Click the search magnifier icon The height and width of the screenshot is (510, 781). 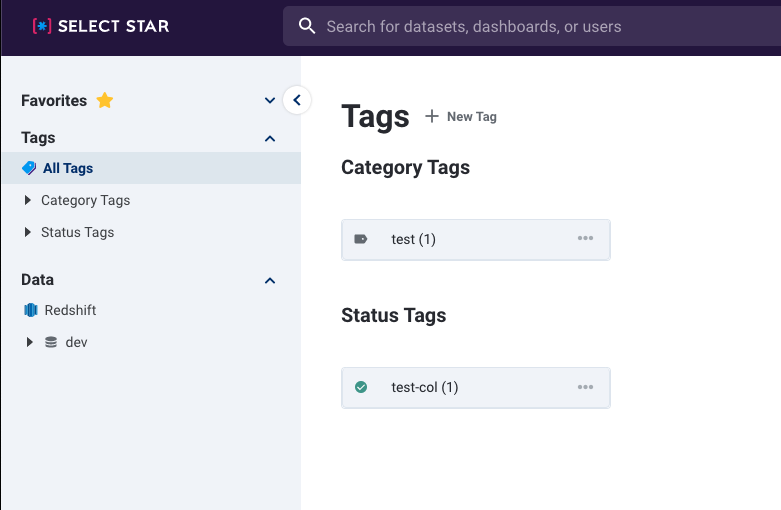coord(307,26)
